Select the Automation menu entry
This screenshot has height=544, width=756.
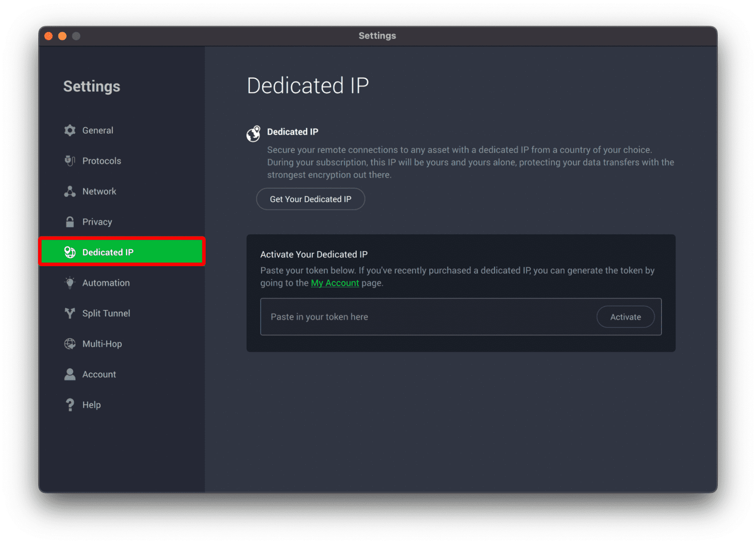[x=122, y=283]
